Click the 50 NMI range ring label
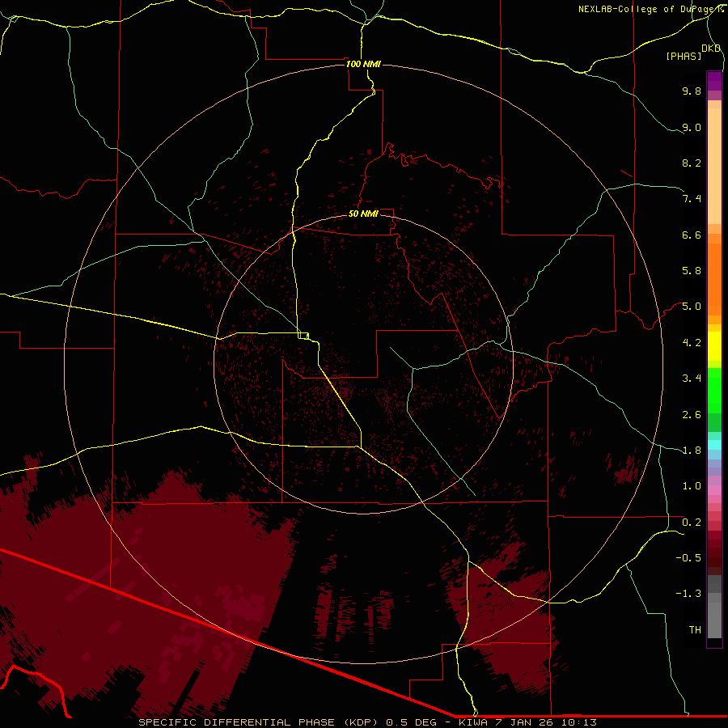Screen dimensions: 728x728 point(363,214)
